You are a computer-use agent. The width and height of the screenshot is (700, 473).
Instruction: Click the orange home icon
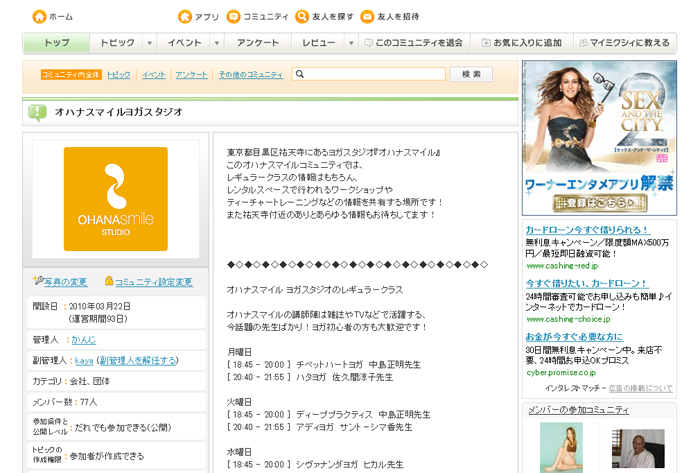click(39, 17)
